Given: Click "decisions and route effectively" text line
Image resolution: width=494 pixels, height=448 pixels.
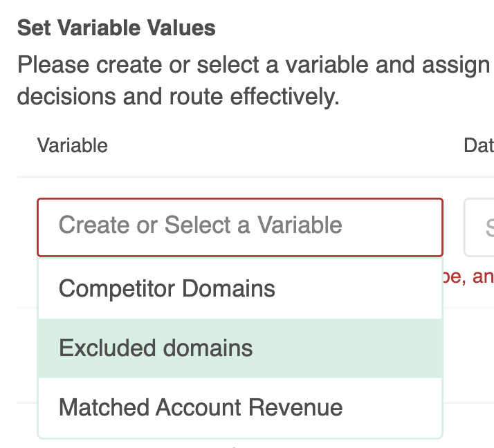Looking at the screenshot, I should pyautogui.click(x=178, y=97).
